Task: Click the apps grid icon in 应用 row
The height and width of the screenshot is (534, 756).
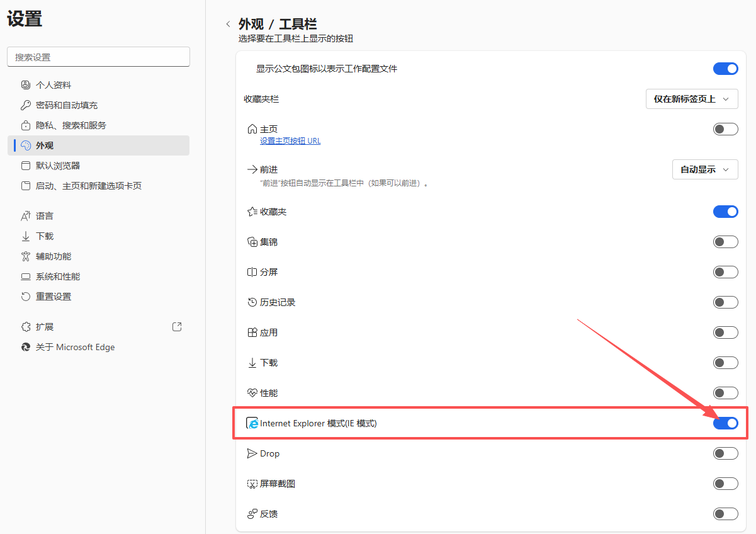Action: click(x=252, y=332)
